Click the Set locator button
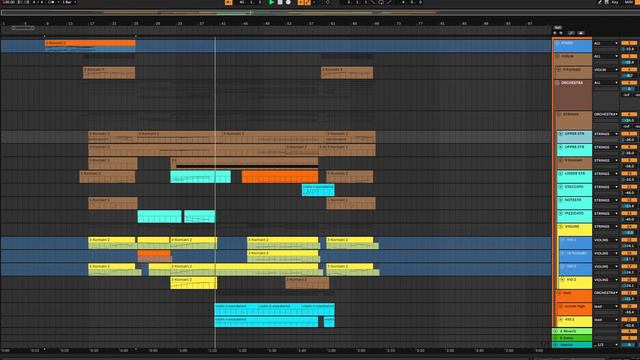640x360 pixels. click(x=557, y=27)
